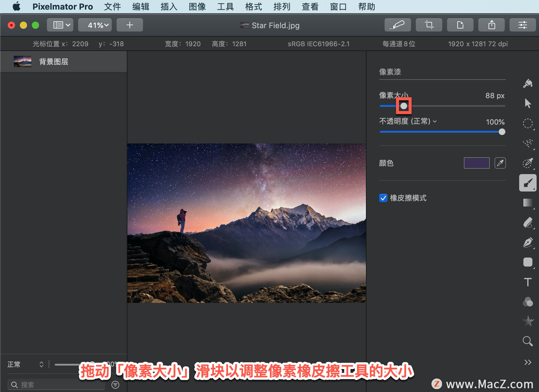The image size is (539, 392).
Task: Click the 颜色 color swatch
Action: 476,163
